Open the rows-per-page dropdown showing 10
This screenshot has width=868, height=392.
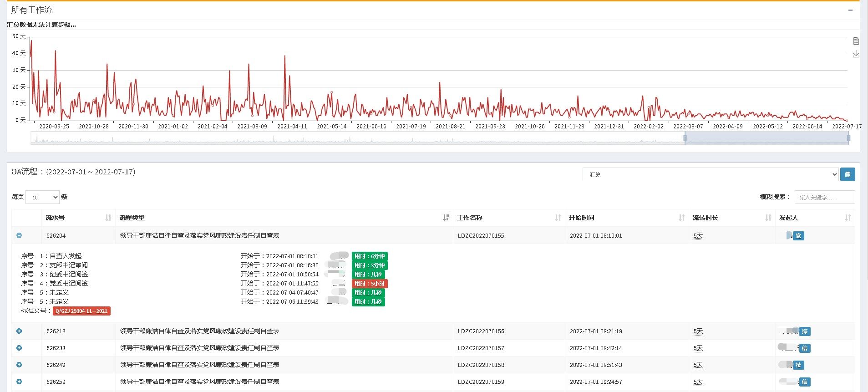[42, 197]
